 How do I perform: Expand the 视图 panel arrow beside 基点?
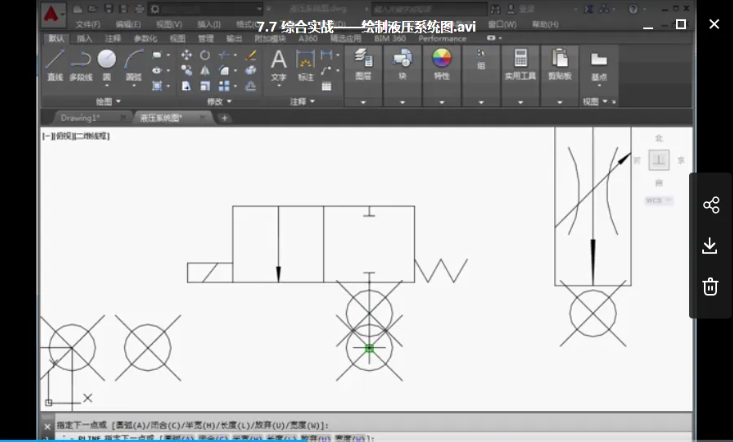click(605, 101)
